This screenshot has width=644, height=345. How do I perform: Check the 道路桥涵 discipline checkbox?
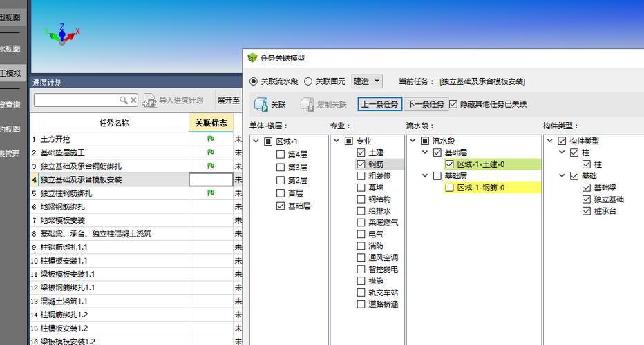(x=361, y=304)
